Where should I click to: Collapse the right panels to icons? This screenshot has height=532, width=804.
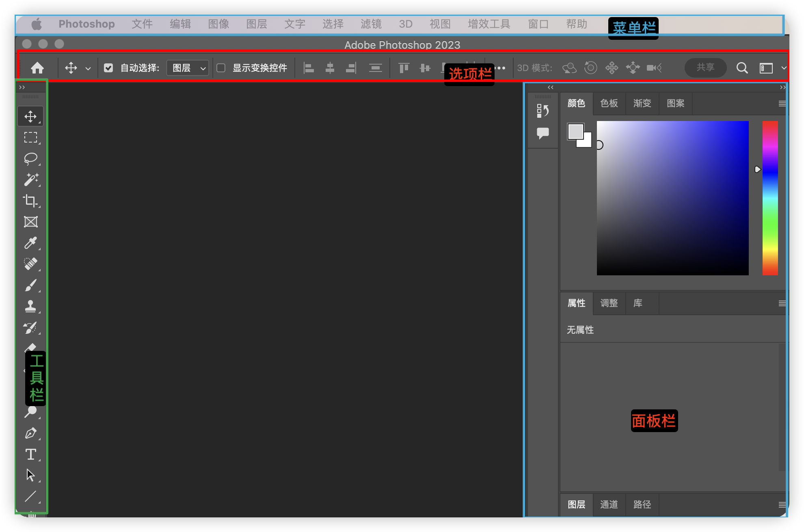(x=782, y=87)
